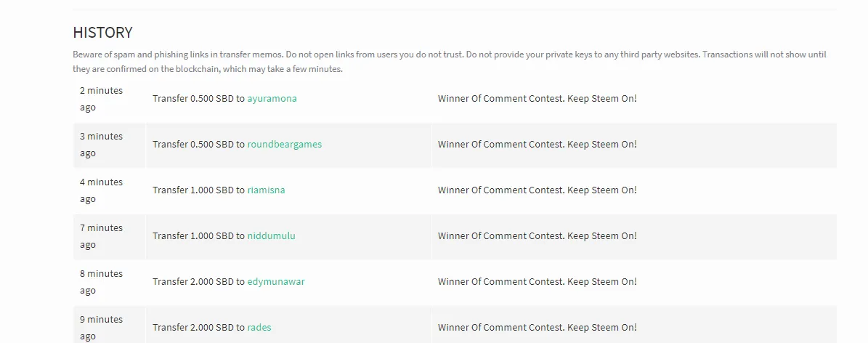
Task: Open the niddumulu user link
Action: point(271,236)
